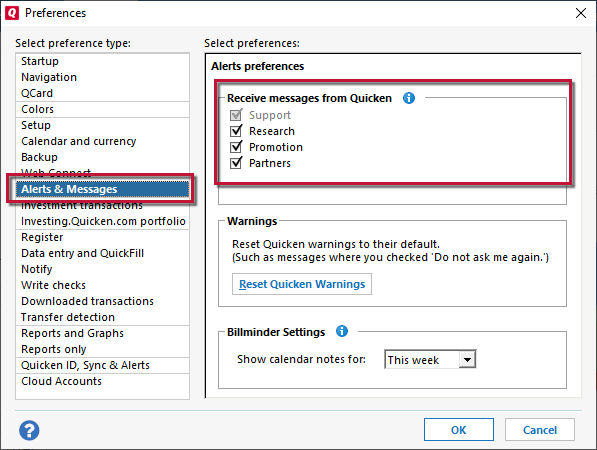
Task: Select Data entry and QuickFill
Action: coord(102,253)
